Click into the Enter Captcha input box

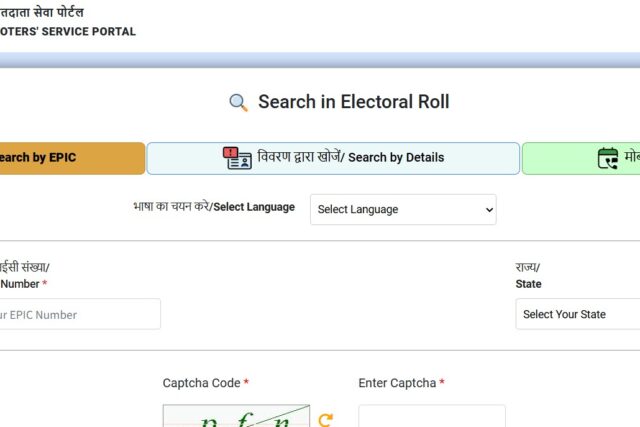pos(432,418)
